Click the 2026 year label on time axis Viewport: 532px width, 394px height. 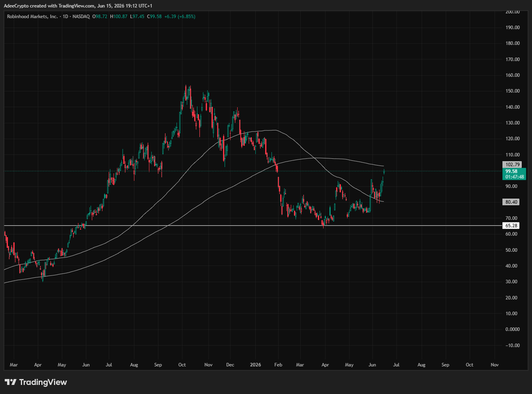click(255, 365)
